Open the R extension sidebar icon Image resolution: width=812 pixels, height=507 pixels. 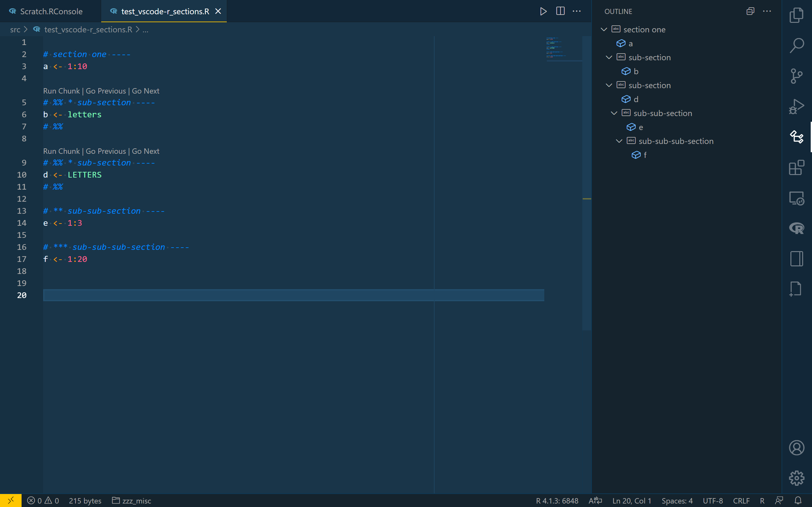click(796, 228)
